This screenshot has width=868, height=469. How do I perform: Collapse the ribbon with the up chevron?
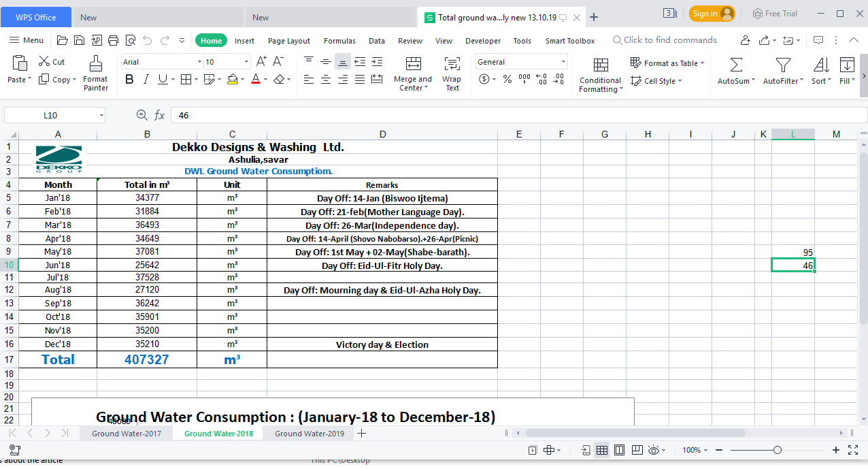click(853, 40)
